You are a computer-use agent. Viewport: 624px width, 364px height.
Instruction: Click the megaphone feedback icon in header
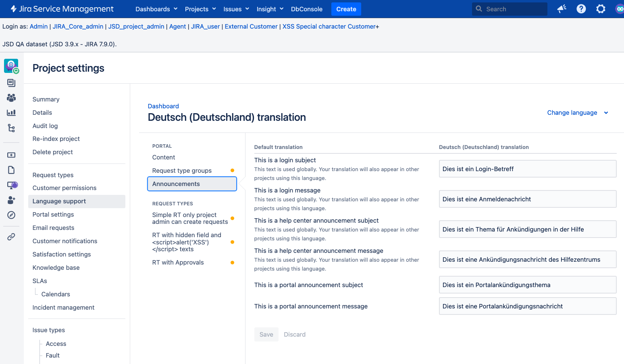pyautogui.click(x=562, y=9)
